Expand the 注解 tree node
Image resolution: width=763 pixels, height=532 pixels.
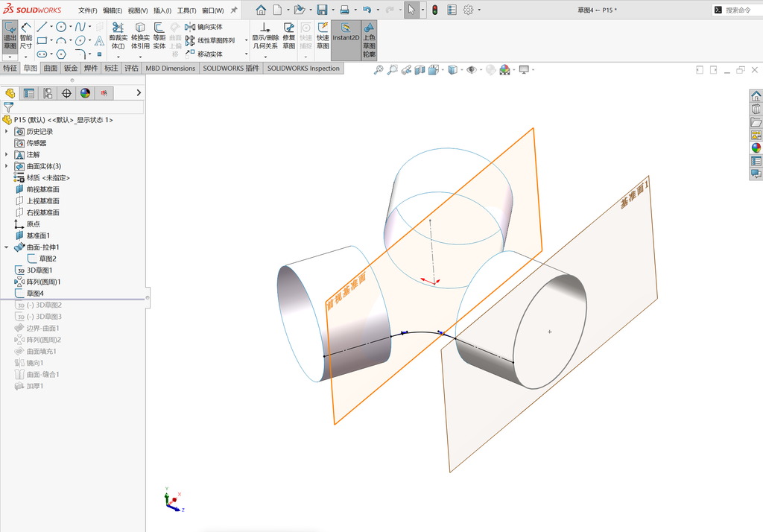click(6, 154)
